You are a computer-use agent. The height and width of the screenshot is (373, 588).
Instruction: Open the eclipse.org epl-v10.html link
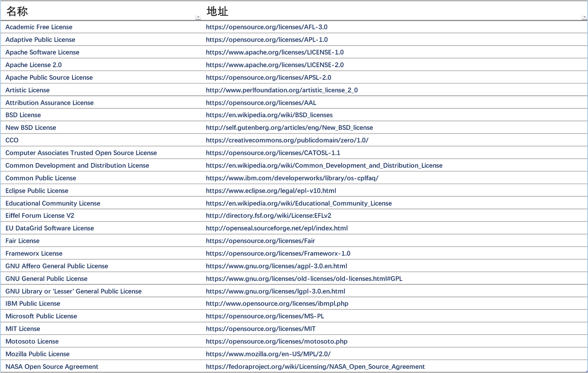[x=271, y=191]
